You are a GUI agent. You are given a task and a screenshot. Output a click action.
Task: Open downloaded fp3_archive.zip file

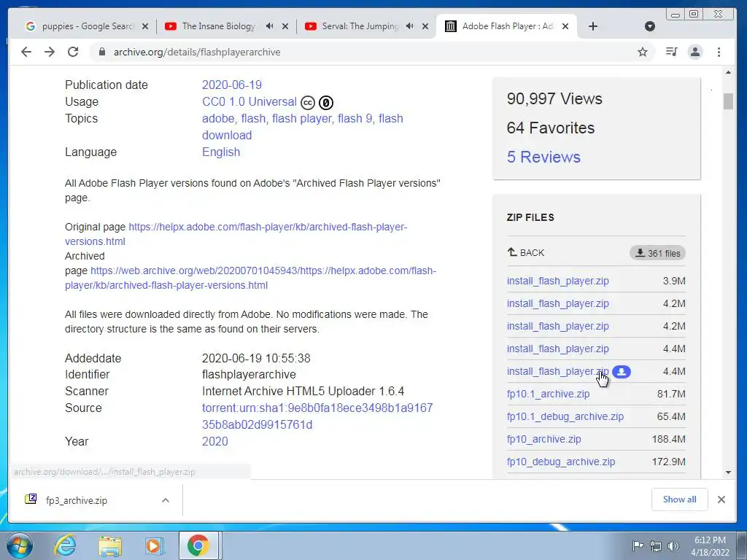pyautogui.click(x=76, y=500)
